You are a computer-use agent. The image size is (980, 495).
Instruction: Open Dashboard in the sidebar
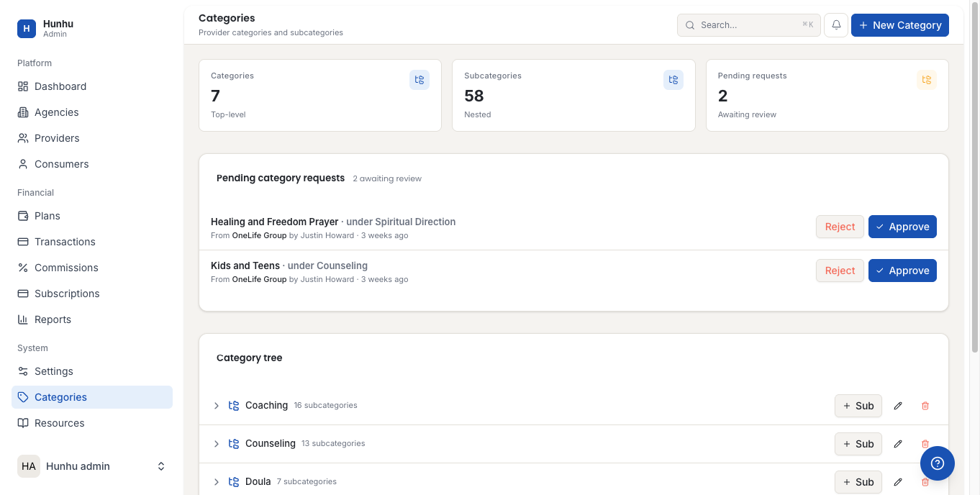[92, 86]
